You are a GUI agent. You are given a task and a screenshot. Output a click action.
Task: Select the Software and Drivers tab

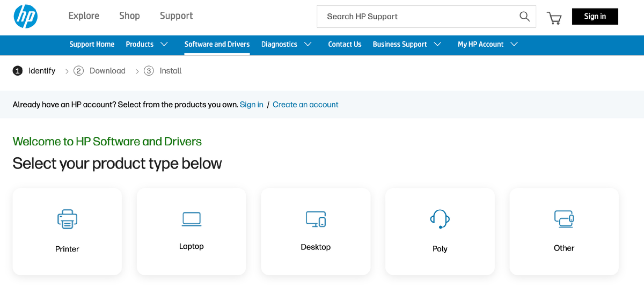[217, 45]
